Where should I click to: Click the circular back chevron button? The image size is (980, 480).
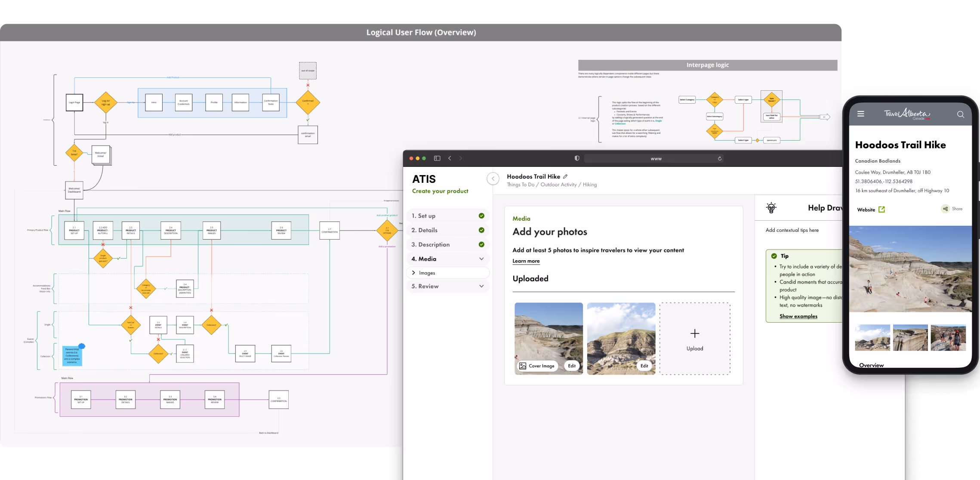coord(493,178)
